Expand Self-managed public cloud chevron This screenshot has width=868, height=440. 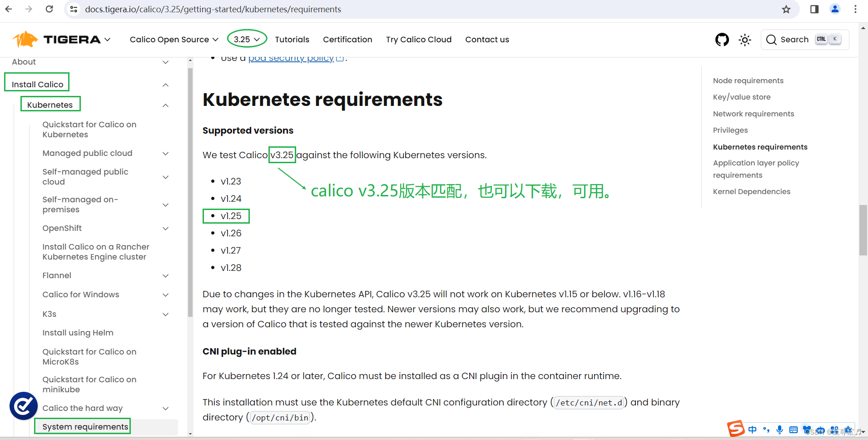click(x=166, y=177)
